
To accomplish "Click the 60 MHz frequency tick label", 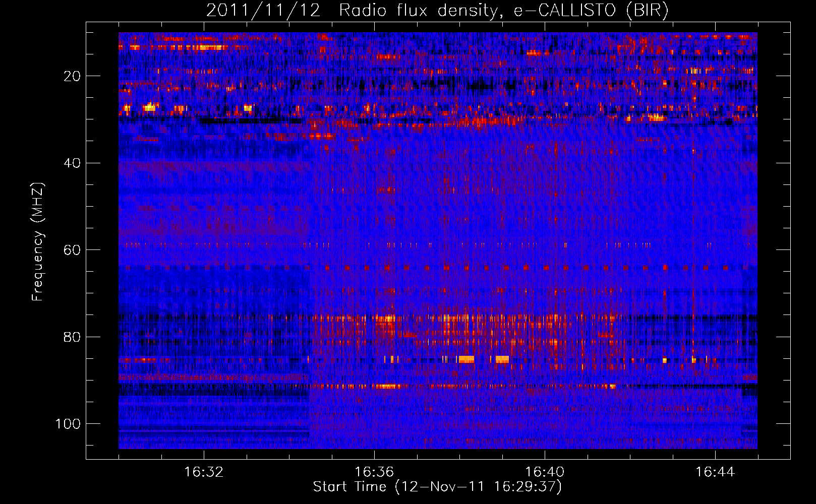I will click(72, 250).
